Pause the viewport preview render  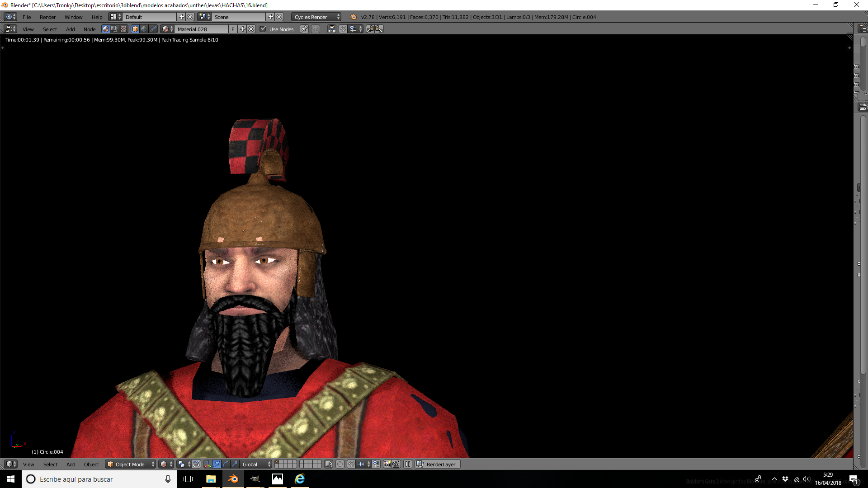(x=408, y=464)
